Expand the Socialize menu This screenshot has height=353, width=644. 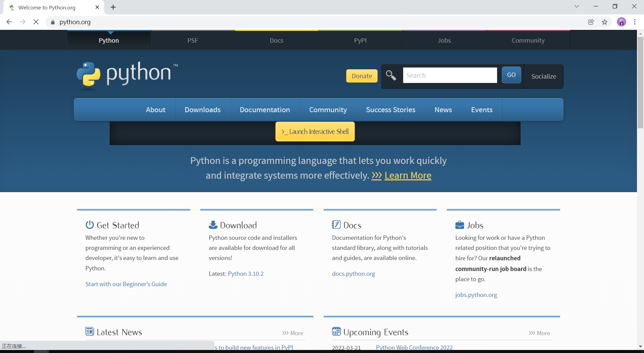coord(544,76)
